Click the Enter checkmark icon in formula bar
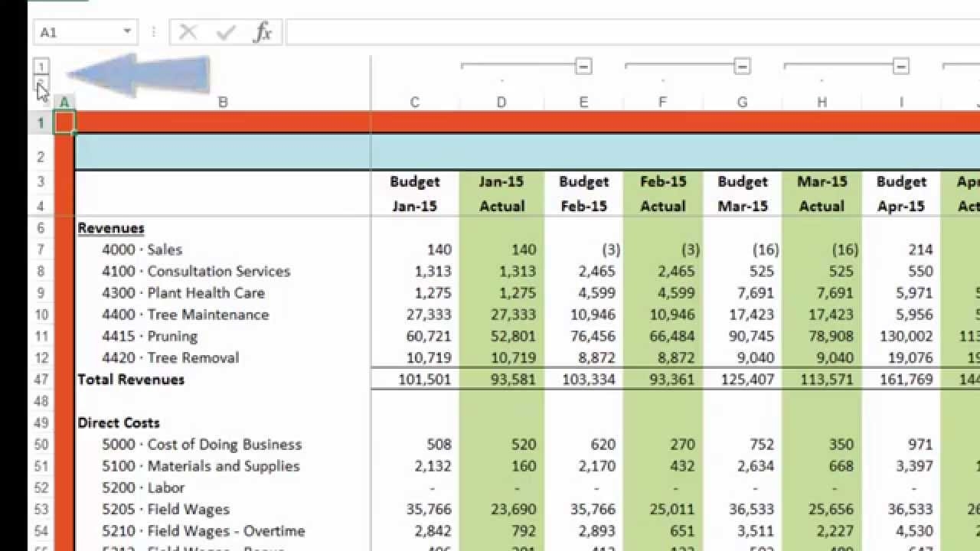 pyautogui.click(x=226, y=32)
